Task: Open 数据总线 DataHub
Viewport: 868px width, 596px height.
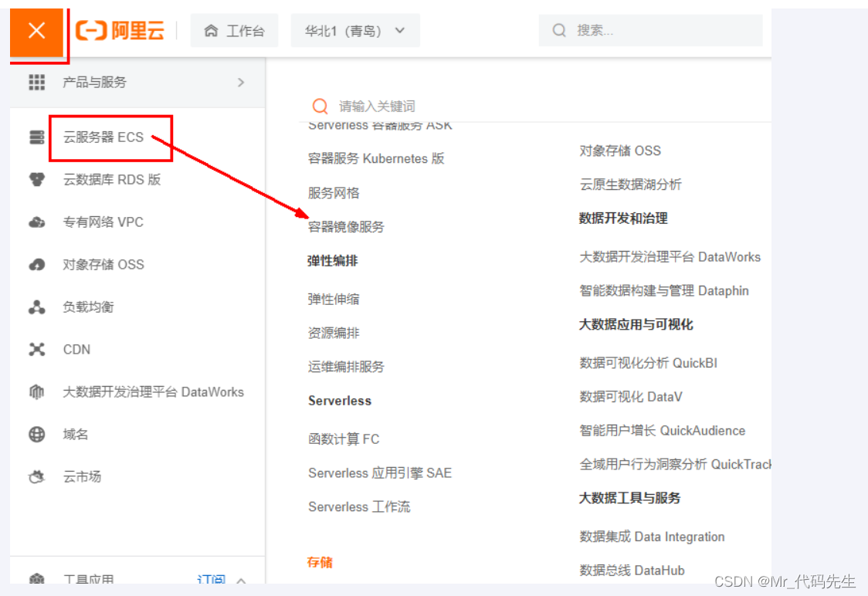Action: click(x=632, y=571)
